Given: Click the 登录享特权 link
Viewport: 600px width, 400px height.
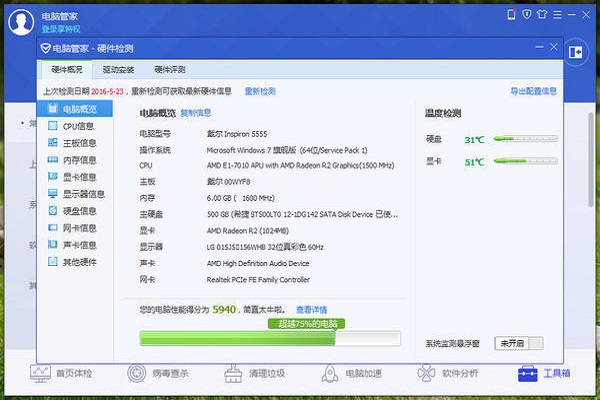Looking at the screenshot, I should point(61,29).
